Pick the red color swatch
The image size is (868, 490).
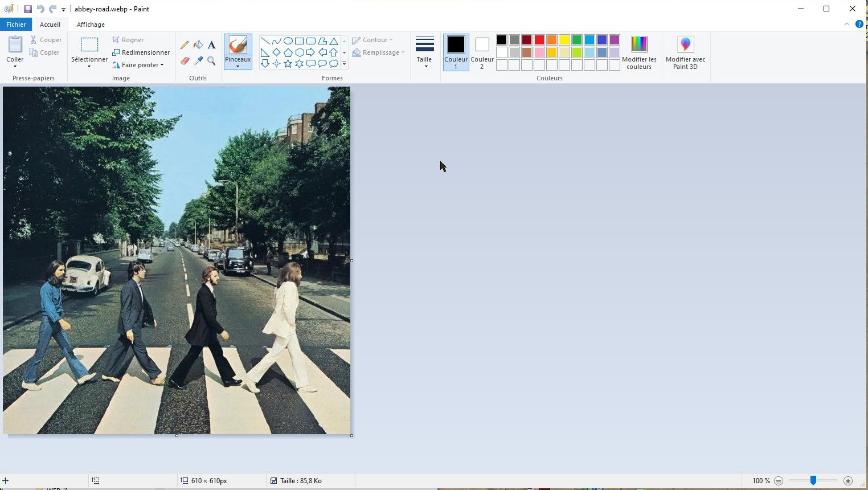(539, 40)
